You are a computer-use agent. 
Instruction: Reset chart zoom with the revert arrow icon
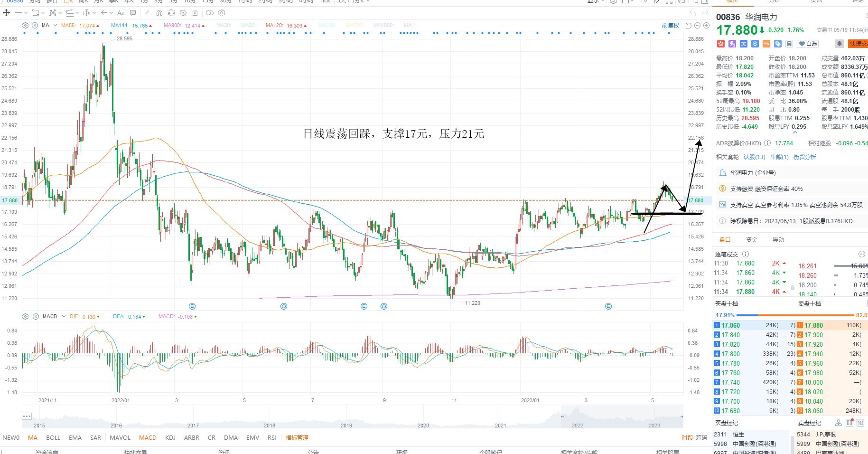pos(689,26)
